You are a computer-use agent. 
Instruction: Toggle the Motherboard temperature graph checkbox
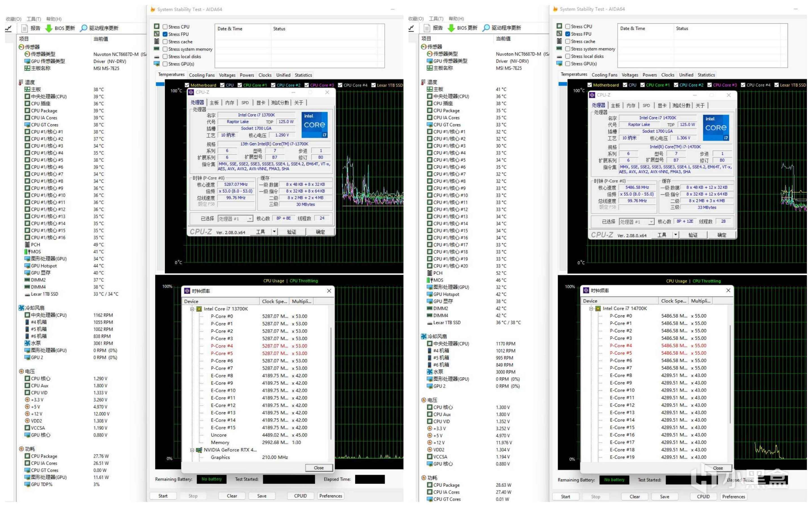click(187, 85)
